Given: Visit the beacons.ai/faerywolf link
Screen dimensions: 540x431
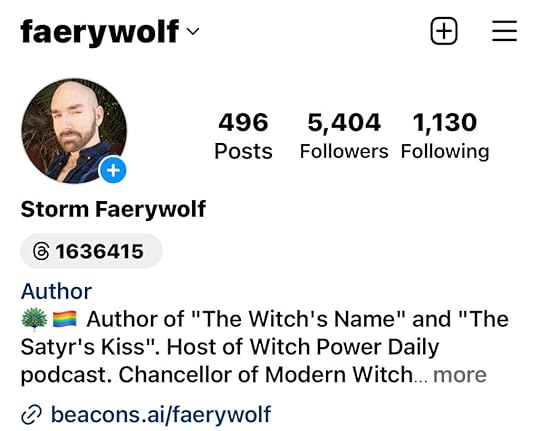Looking at the screenshot, I should pyautogui.click(x=161, y=414).
